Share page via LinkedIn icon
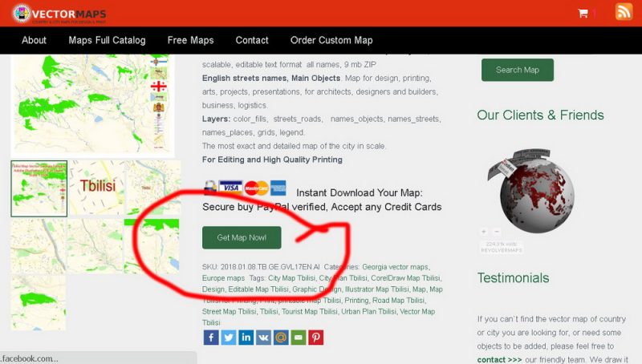 (246, 338)
